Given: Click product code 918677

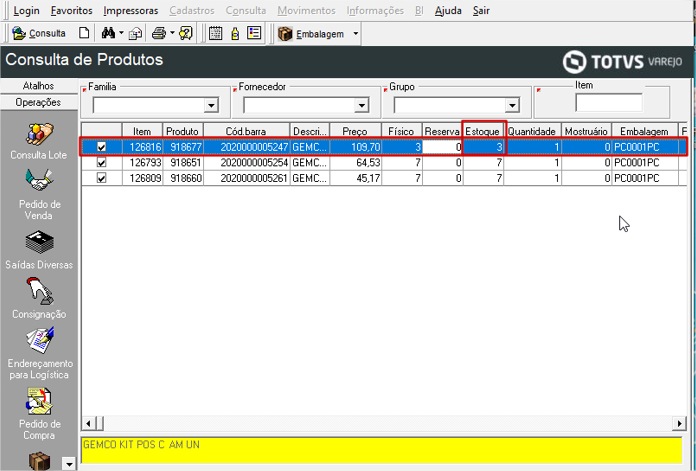Looking at the screenshot, I should pos(183,147).
